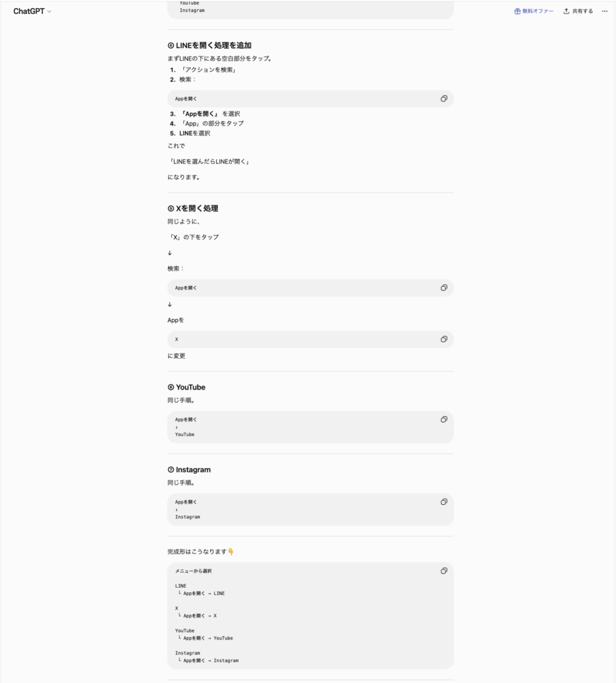Screen dimensions: 616x683
Task: Click the 共有する share button
Action: (x=578, y=11)
